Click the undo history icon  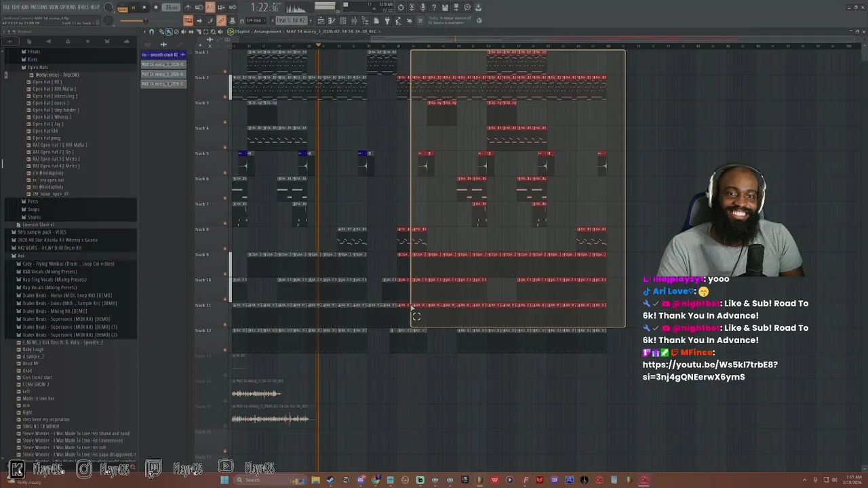coord(401,7)
